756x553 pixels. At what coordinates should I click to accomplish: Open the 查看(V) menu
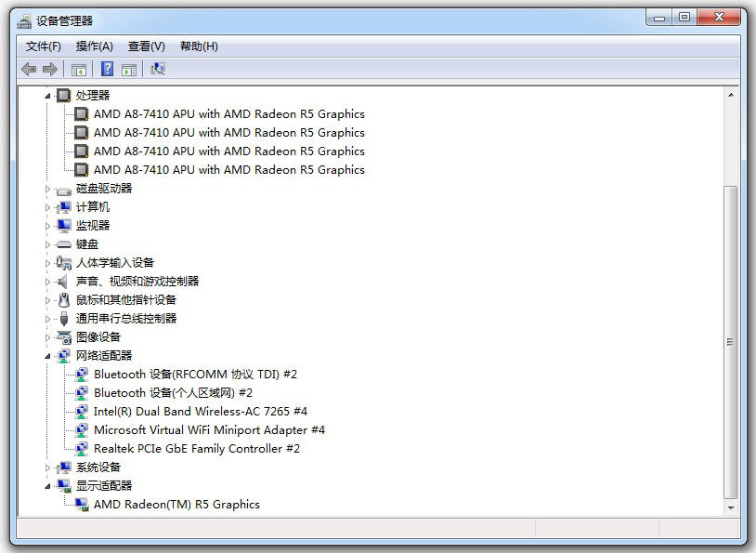pos(146,46)
